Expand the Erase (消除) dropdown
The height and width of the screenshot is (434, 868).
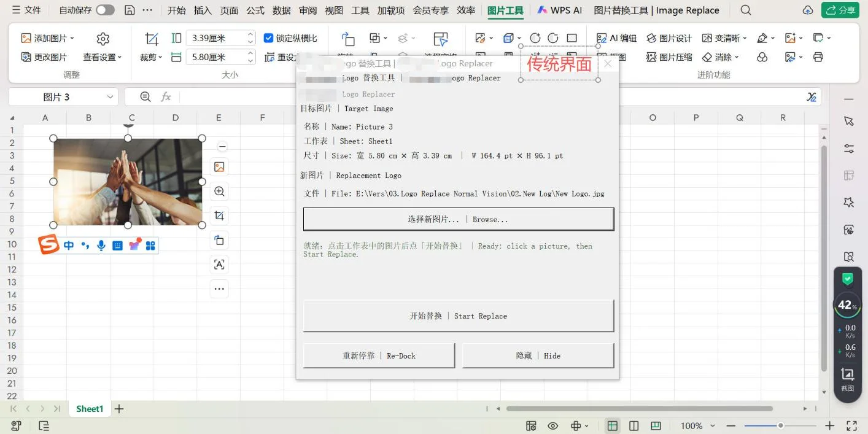click(737, 57)
